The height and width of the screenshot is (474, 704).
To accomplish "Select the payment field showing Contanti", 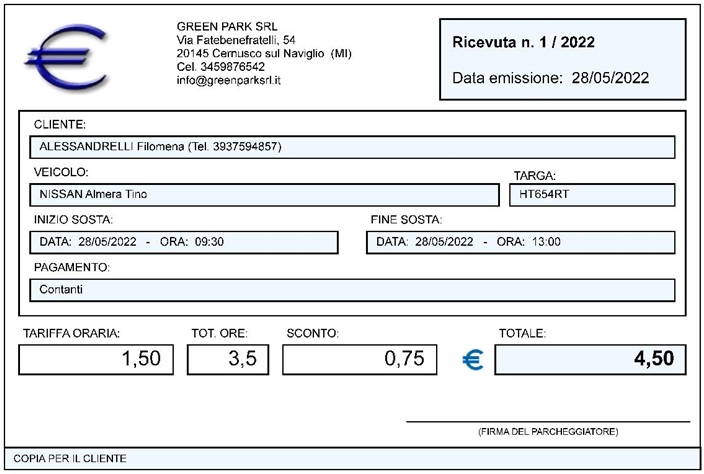I will point(352,290).
